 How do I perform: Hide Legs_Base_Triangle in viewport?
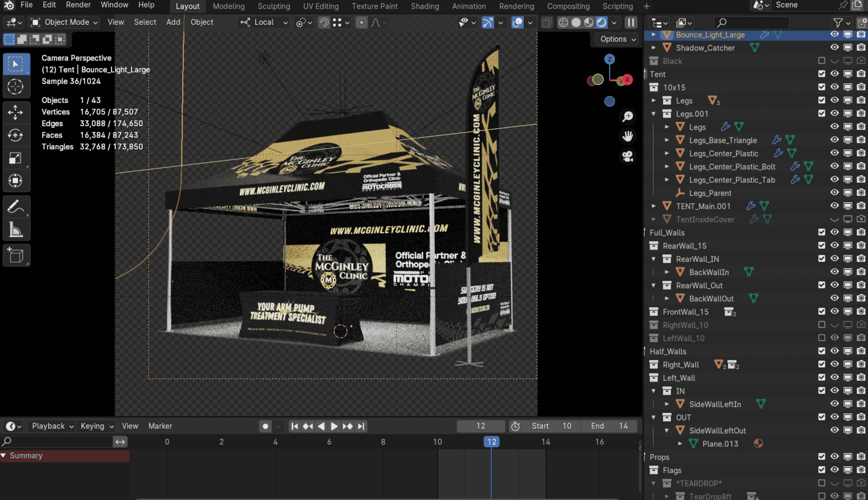point(834,140)
